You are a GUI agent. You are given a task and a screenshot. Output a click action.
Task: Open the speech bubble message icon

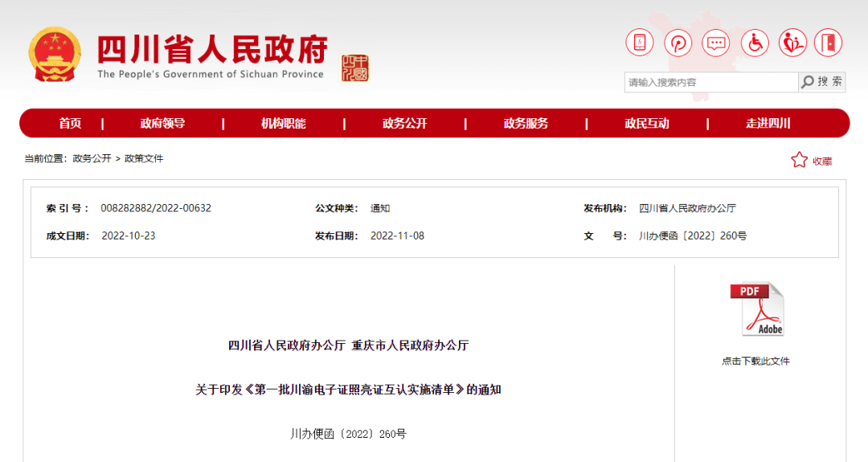[x=715, y=43]
